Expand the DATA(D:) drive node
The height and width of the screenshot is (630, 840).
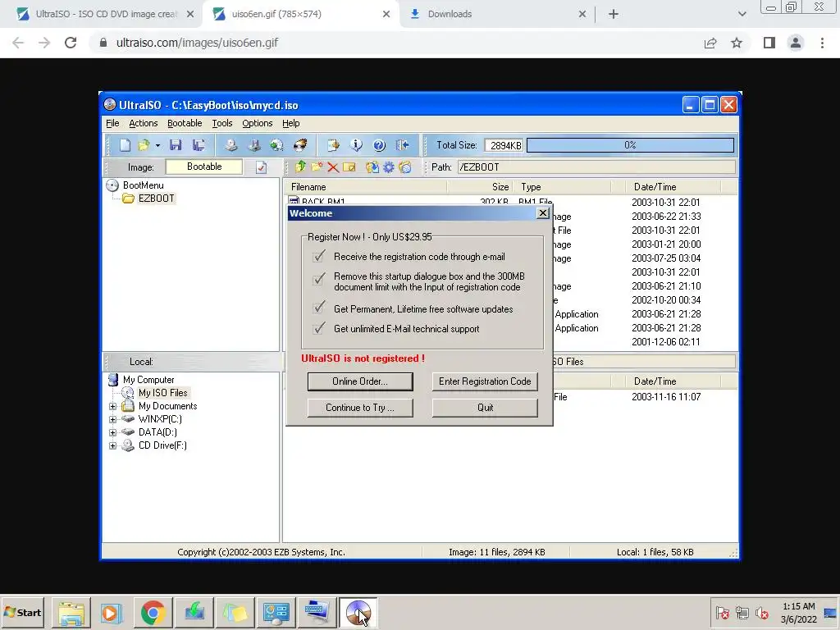click(x=112, y=432)
